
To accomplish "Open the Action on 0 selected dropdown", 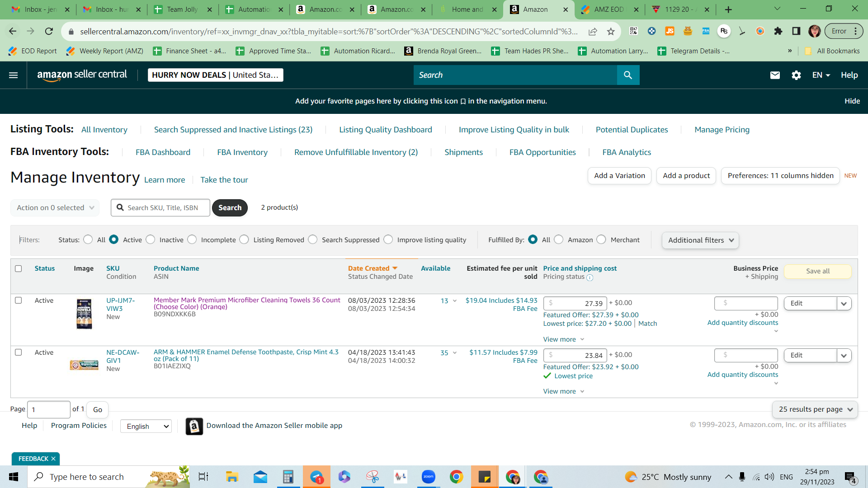I will [55, 208].
